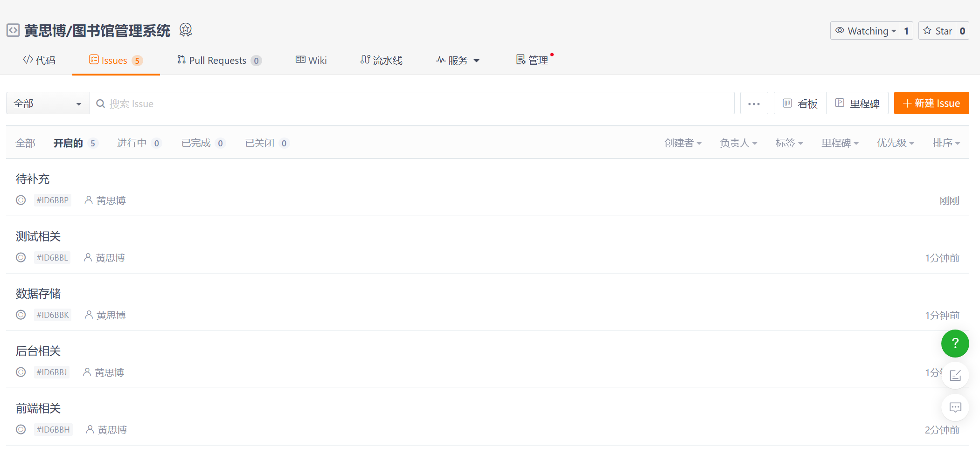Open issue titled 待补充
The width and height of the screenshot is (980, 461).
tap(33, 179)
